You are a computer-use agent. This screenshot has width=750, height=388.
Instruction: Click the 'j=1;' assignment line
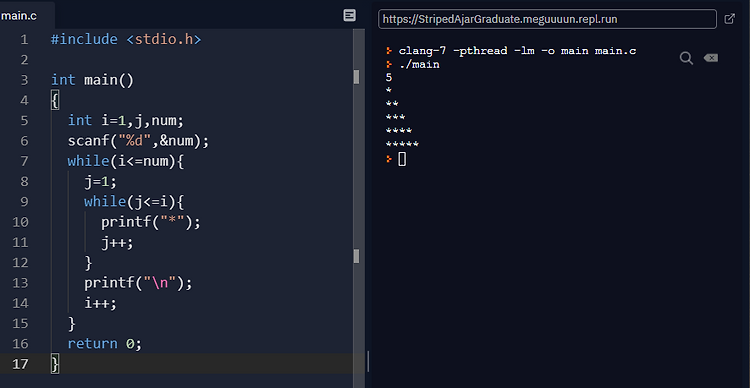[x=100, y=182]
